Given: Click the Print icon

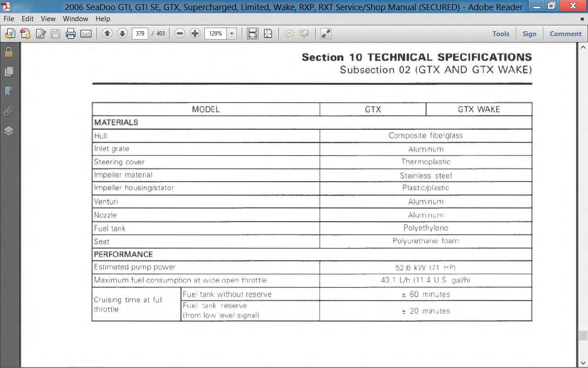Looking at the screenshot, I should tap(71, 34).
